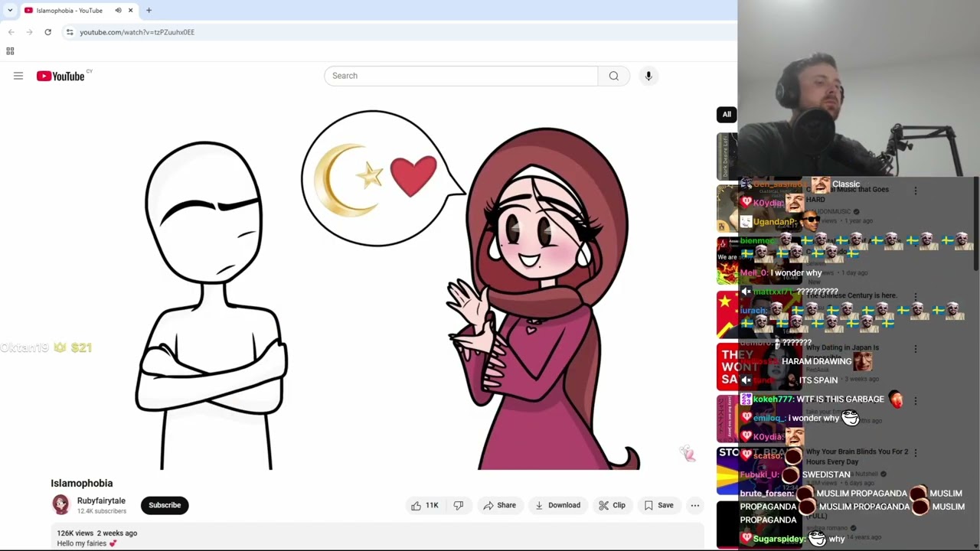The height and width of the screenshot is (551, 980).
Task: Open options for Chinese Century video
Action: click(916, 296)
